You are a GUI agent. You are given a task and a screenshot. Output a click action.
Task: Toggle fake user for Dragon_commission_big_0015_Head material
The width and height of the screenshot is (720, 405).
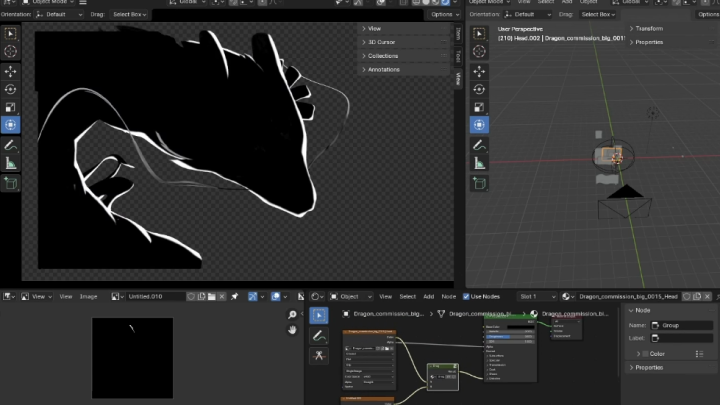(686, 297)
